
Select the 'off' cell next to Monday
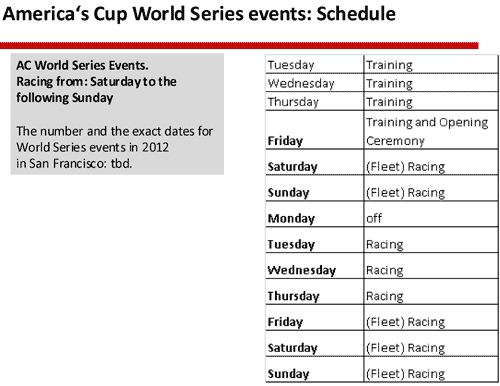tap(431, 214)
